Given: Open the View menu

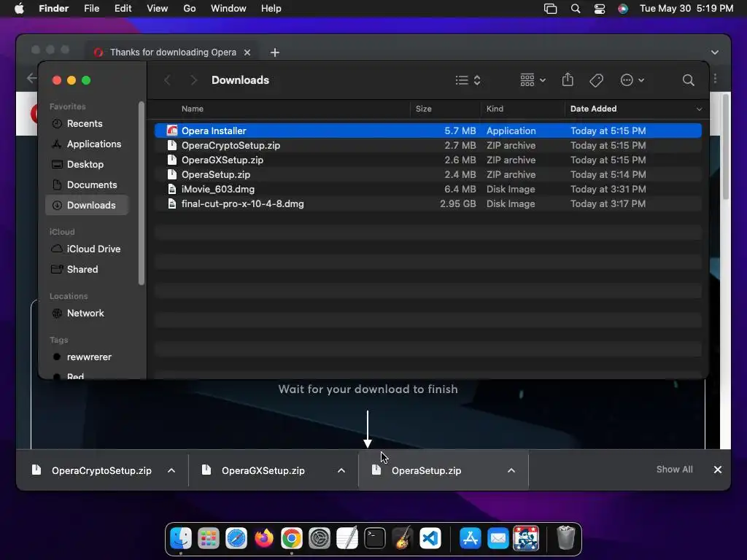Looking at the screenshot, I should [x=158, y=9].
